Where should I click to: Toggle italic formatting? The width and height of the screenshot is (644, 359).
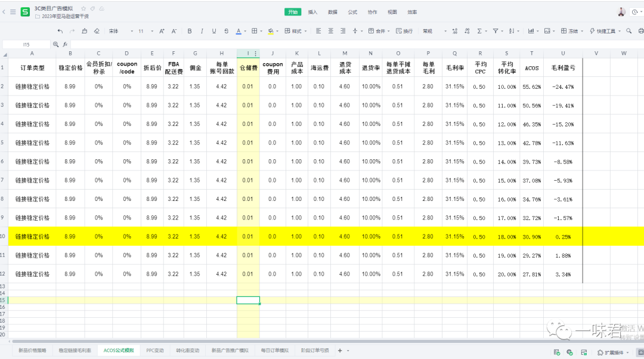tap(202, 31)
